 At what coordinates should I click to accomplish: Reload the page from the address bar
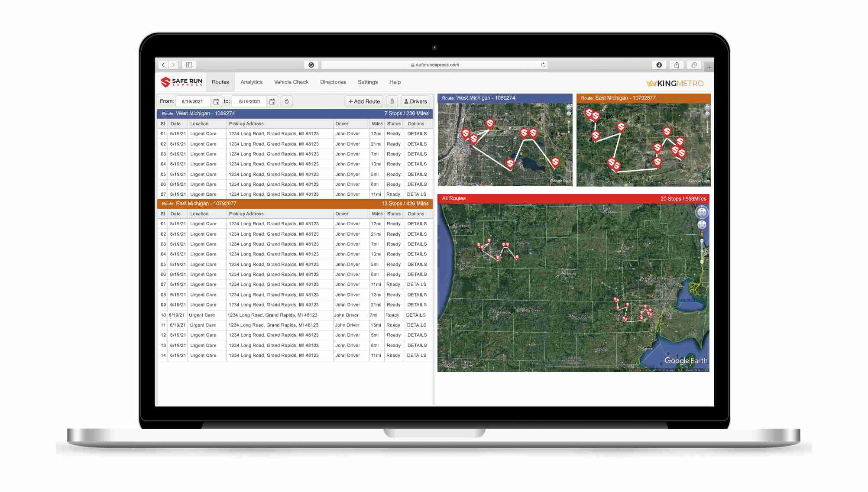[x=543, y=65]
